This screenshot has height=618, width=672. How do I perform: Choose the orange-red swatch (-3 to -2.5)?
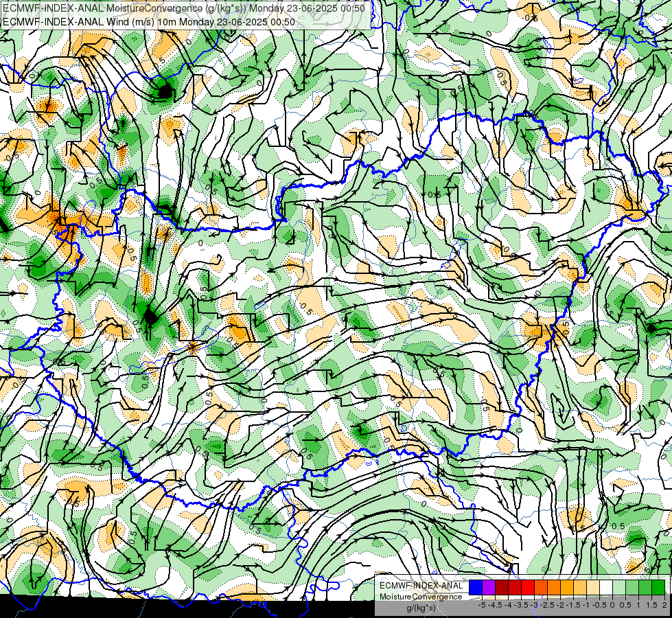click(541, 587)
